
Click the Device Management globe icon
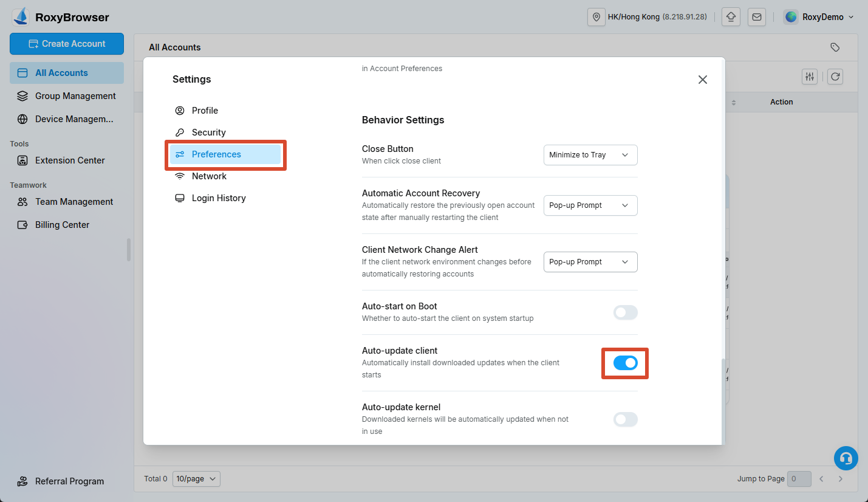(22, 119)
